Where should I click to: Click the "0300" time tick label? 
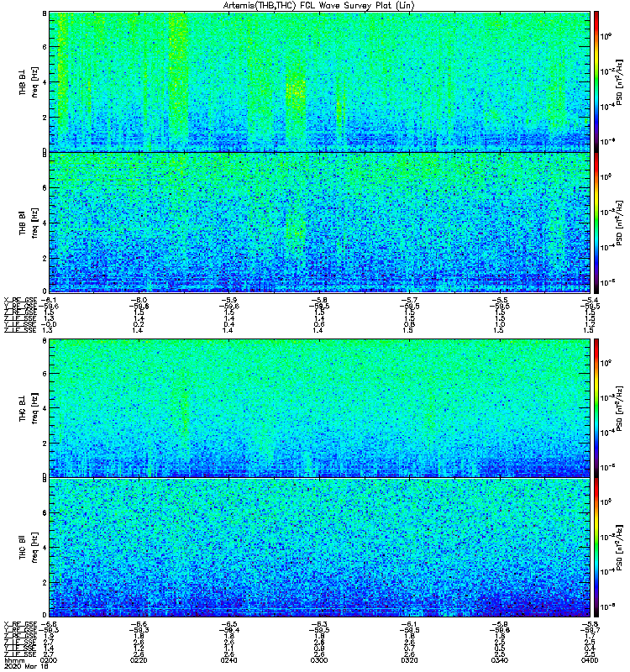tap(319, 660)
